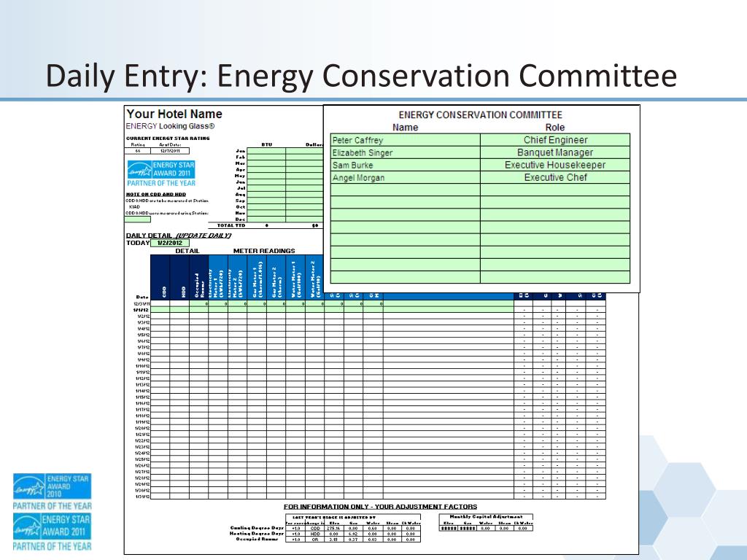
Task: Click the HDD column header
Action: [x=179, y=277]
